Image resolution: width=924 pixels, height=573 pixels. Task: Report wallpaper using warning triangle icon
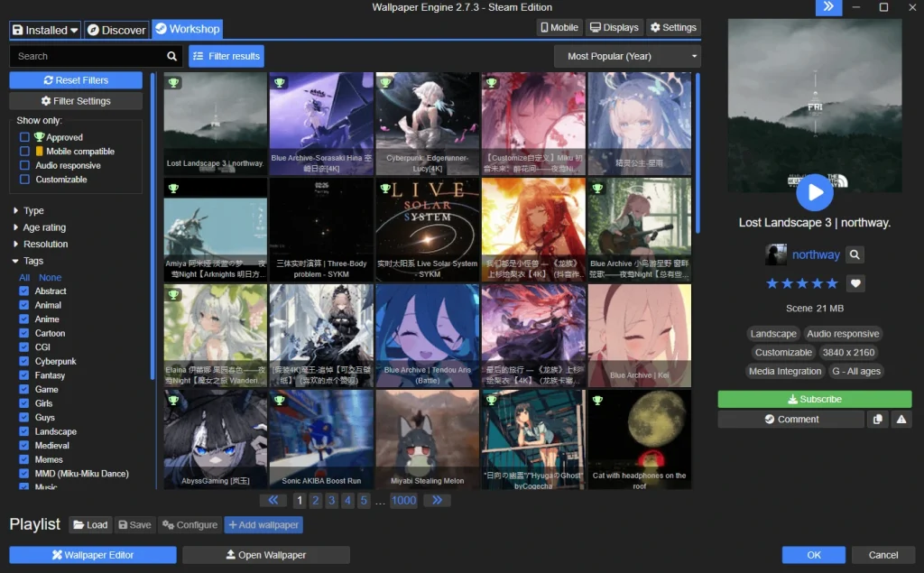click(901, 419)
